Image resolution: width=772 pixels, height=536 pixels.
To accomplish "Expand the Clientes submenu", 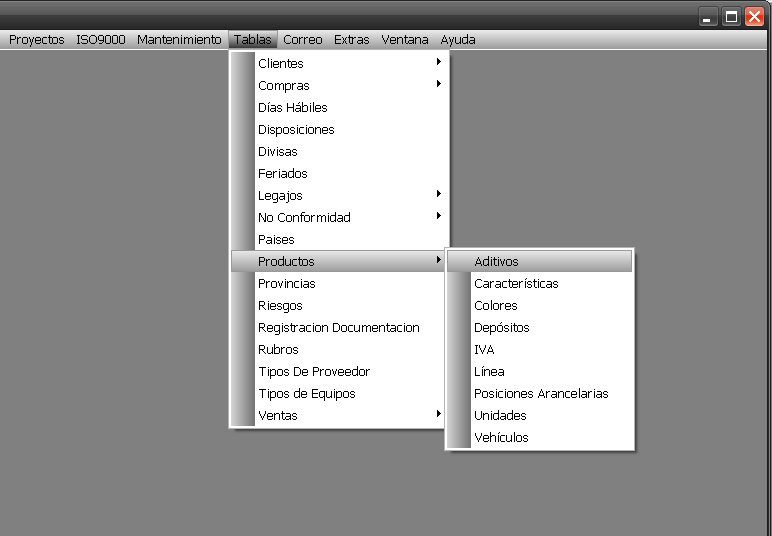I will tap(281, 63).
